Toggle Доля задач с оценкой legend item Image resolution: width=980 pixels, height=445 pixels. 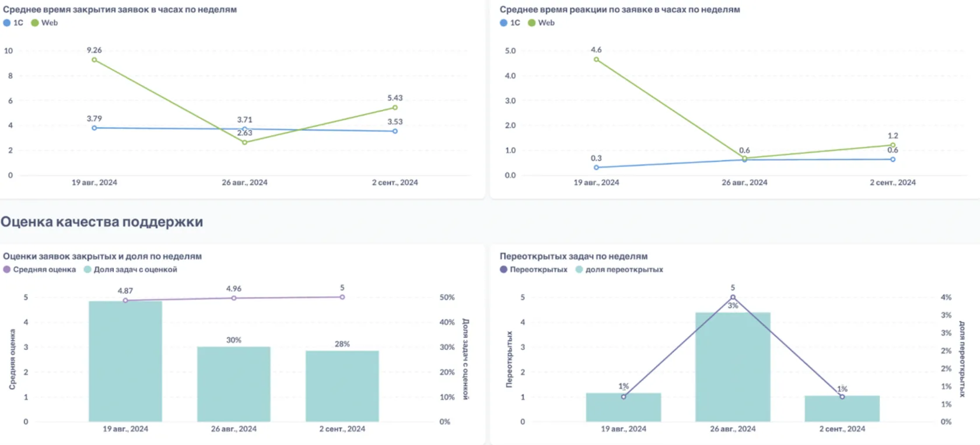click(x=131, y=269)
